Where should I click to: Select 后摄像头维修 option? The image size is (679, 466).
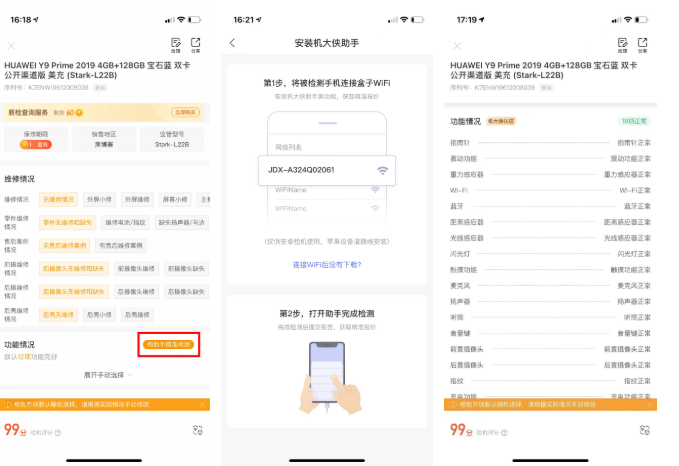pyautogui.click(x=136, y=291)
